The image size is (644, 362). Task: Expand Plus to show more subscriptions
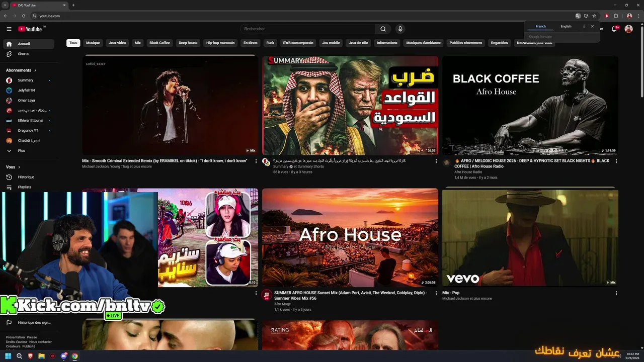29,151
